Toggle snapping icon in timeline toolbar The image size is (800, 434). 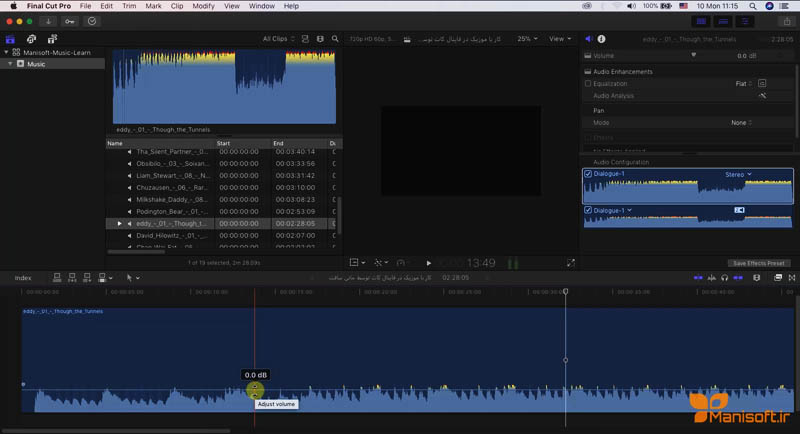click(738, 277)
